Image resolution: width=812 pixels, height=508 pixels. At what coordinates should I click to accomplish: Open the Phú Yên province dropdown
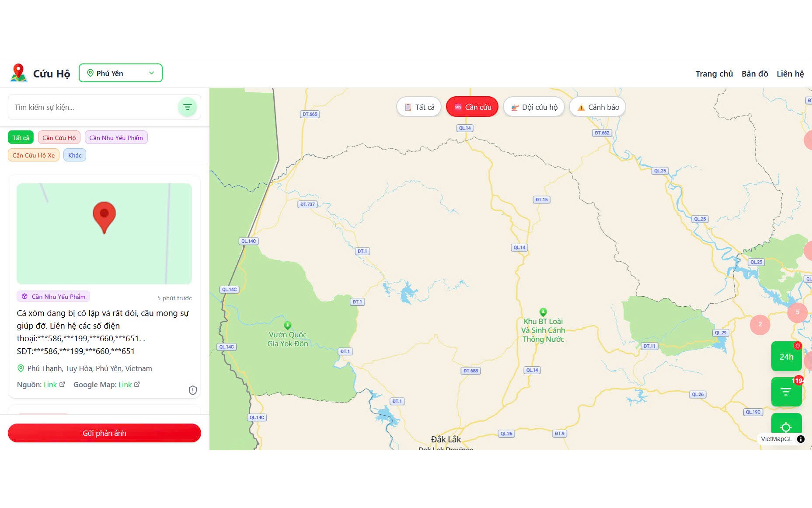(121, 73)
